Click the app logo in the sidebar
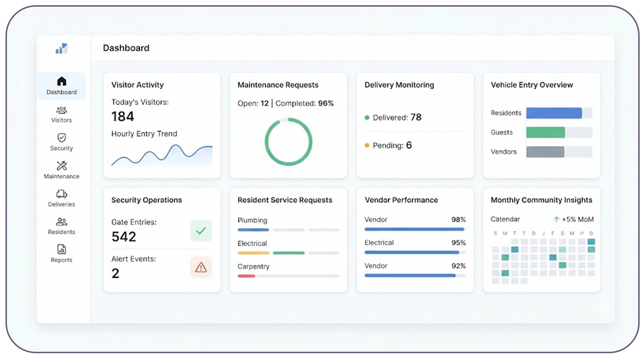Image resolution: width=644 pixels, height=359 pixels. (x=61, y=48)
